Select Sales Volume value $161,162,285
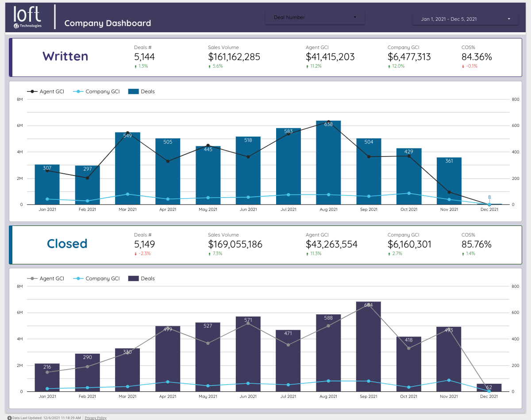Screen dimensions: 531x420 [x=234, y=57]
